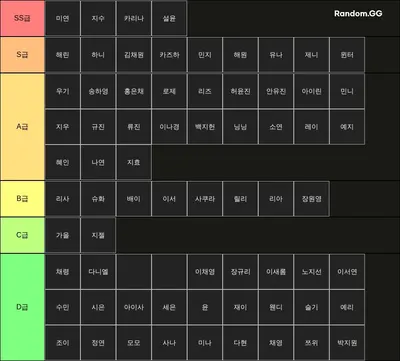This screenshot has width=400, height=361.
Task: Click the 지효 tile
Action: coord(134,162)
